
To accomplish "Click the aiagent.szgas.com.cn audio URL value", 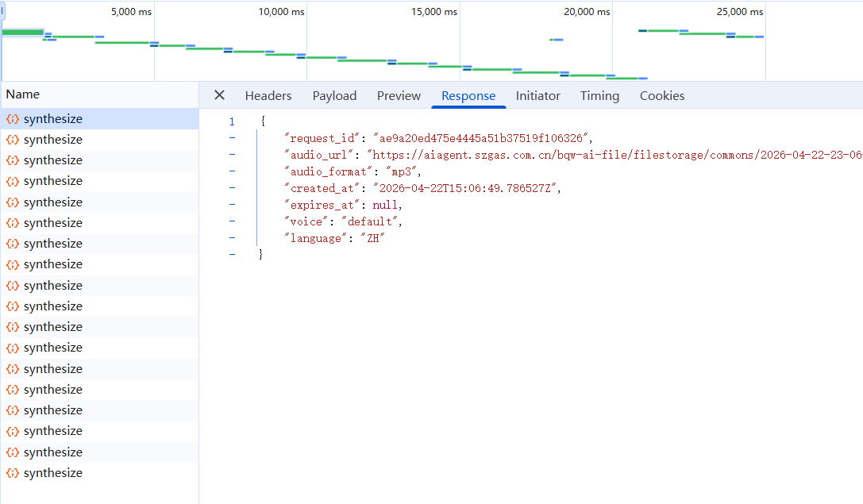I will point(615,155).
